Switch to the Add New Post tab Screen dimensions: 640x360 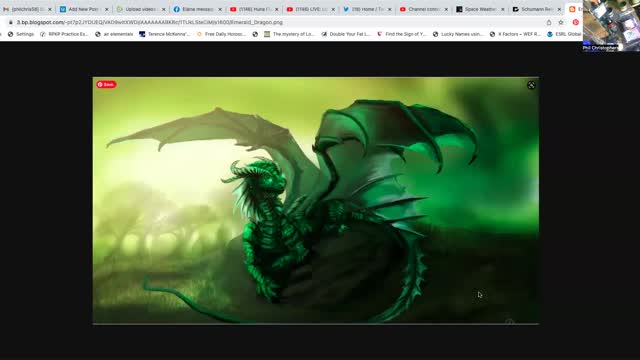[84, 9]
